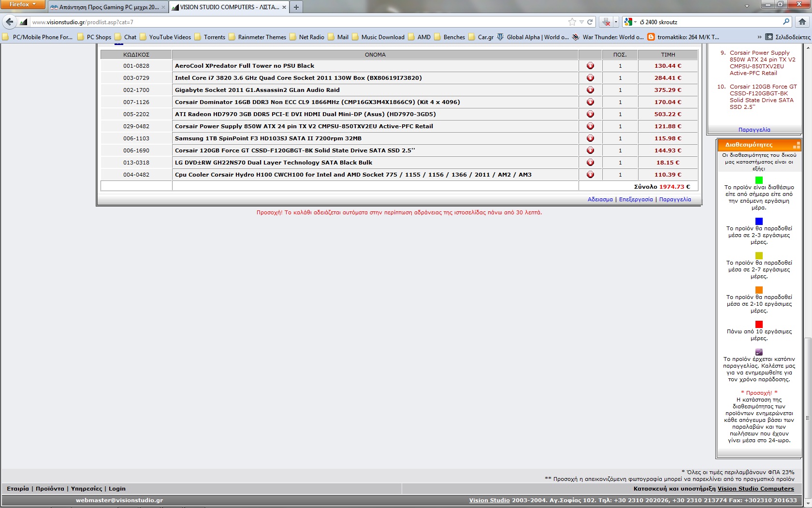Open PC/Mobile Phone For... bookmark folder
Image resolution: width=812 pixels, height=508 pixels.
(x=38, y=37)
